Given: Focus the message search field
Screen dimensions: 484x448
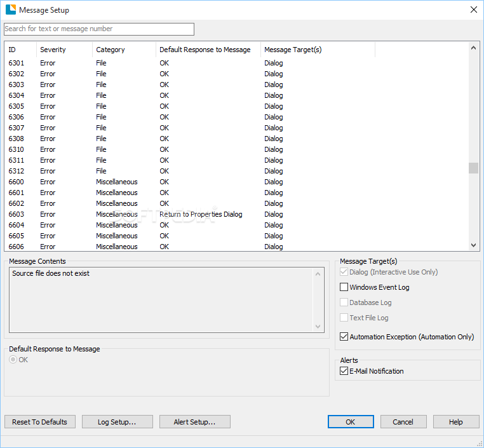Looking at the screenshot, I should click(x=99, y=29).
